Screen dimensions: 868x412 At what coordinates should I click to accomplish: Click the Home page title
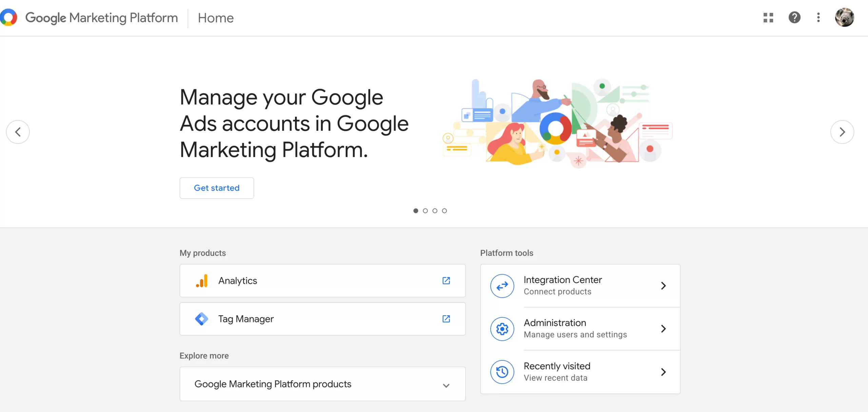[x=216, y=18]
